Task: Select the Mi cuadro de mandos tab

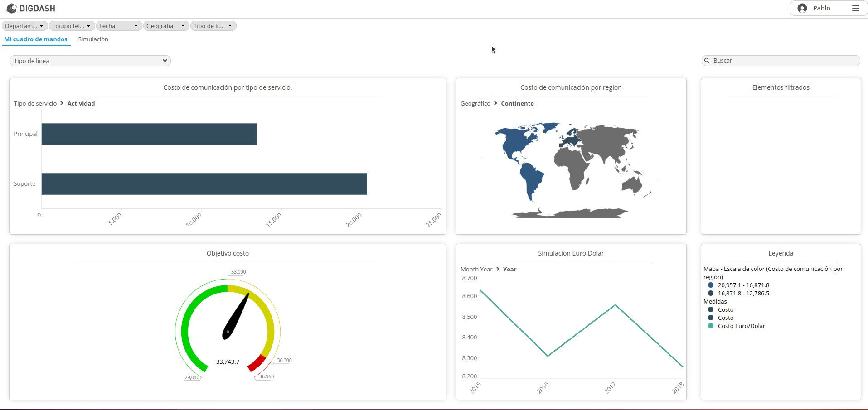Action: (36, 39)
